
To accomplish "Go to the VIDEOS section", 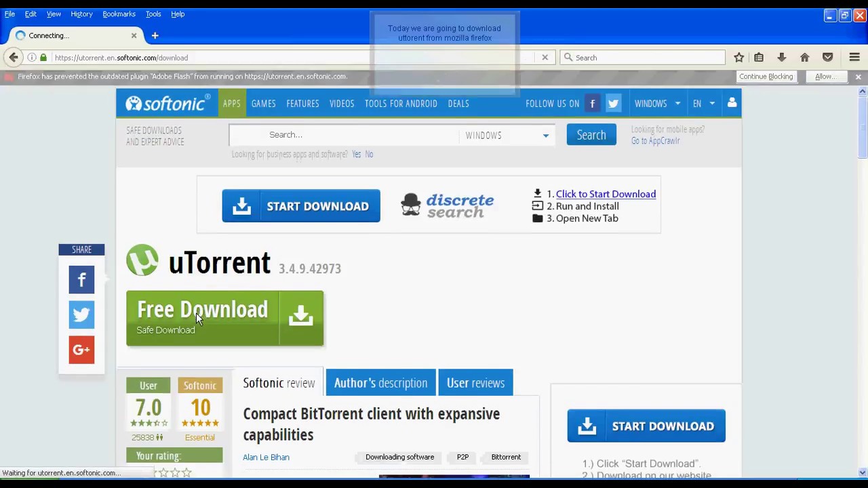I will pos(342,104).
